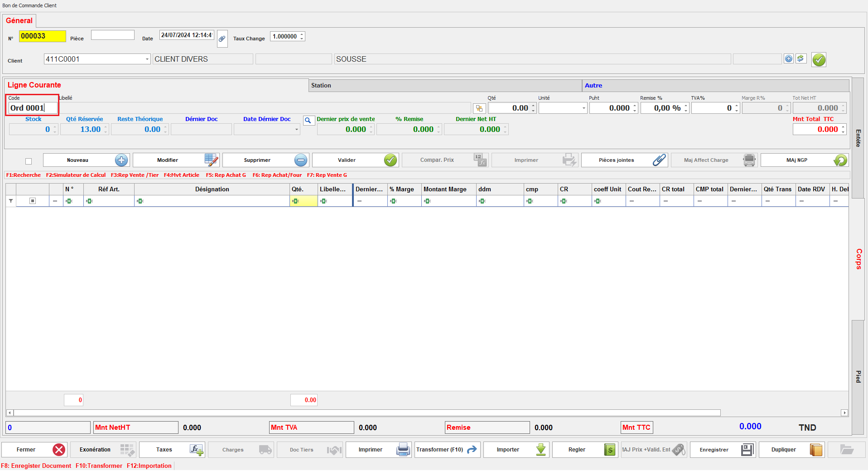Open Pièces jointes attachments
The height and width of the screenshot is (471, 868).
624,160
